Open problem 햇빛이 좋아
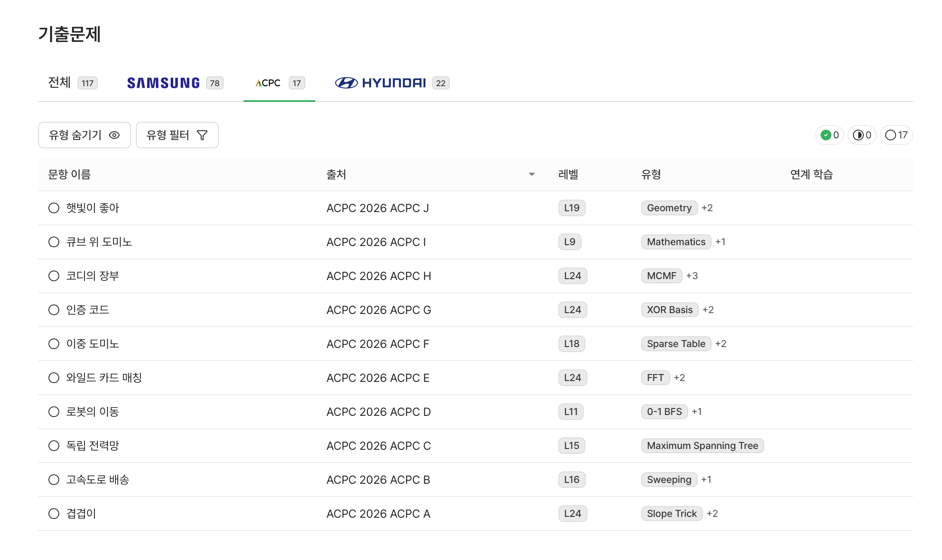 93,208
